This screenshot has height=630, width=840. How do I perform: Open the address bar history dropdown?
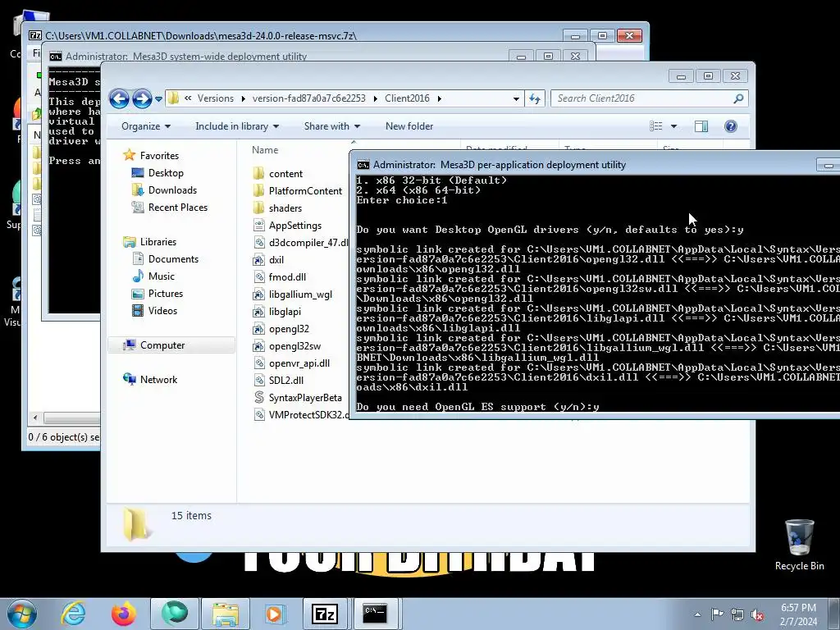(x=516, y=98)
